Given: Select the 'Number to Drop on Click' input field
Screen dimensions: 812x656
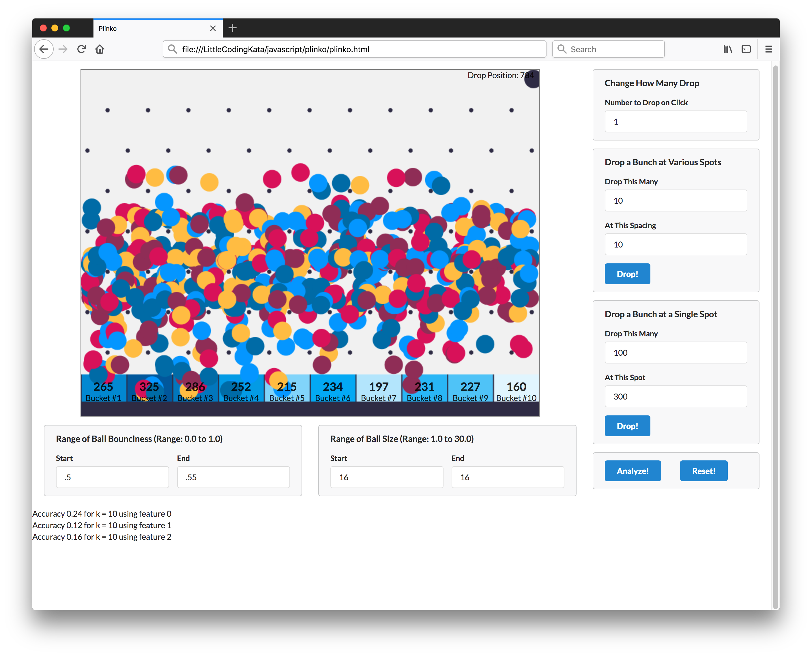Looking at the screenshot, I should coord(675,122).
